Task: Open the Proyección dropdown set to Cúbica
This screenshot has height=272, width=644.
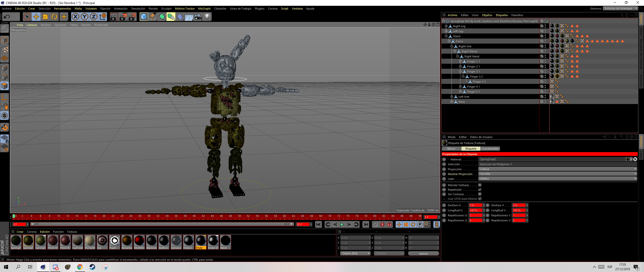Action: click(x=558, y=169)
